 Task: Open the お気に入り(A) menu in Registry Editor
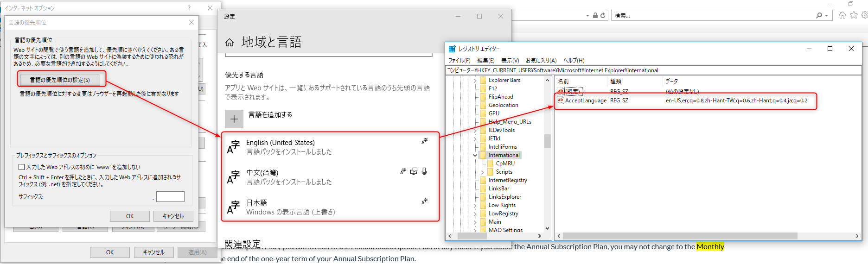pyautogui.click(x=541, y=61)
